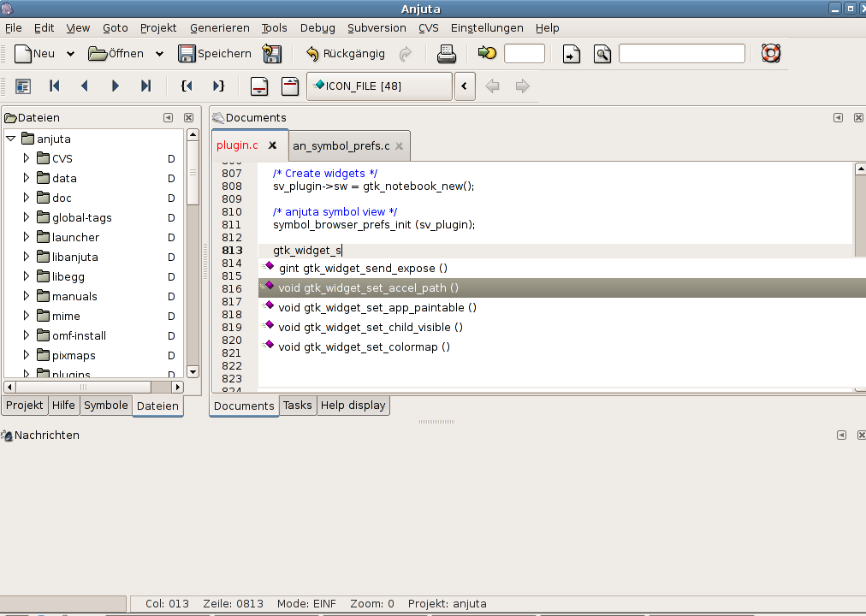This screenshot has height=616, width=866.
Task: Click the redo arrow icon
Action: click(x=406, y=54)
